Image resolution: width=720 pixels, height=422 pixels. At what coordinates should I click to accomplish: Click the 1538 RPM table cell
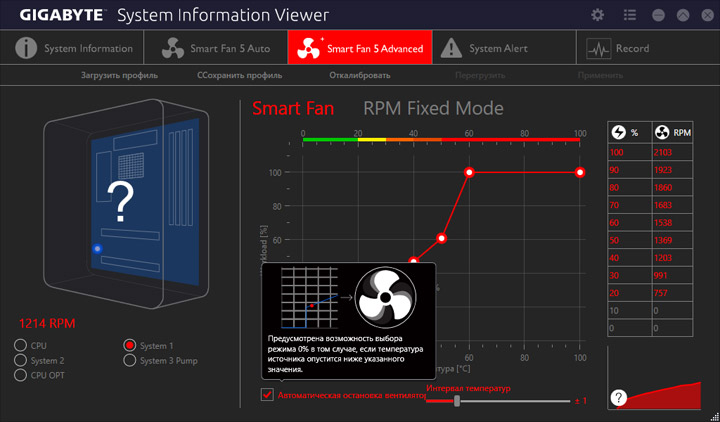(x=672, y=223)
